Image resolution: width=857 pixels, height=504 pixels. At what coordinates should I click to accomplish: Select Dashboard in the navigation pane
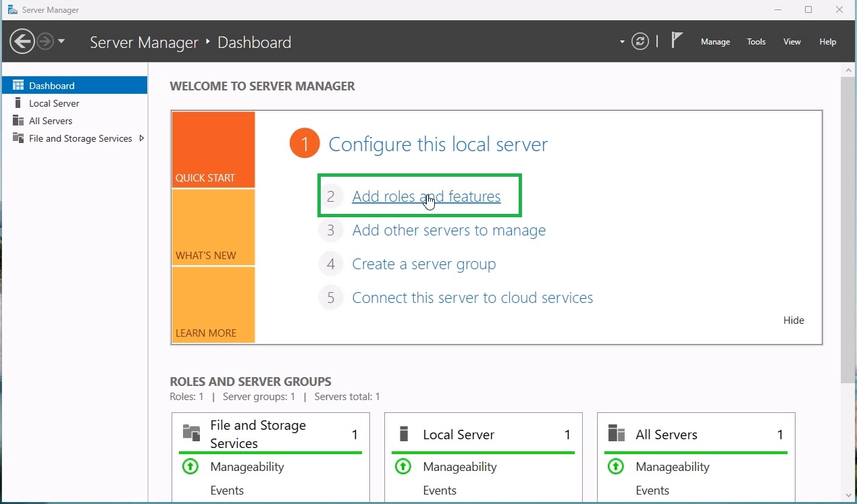point(74,86)
